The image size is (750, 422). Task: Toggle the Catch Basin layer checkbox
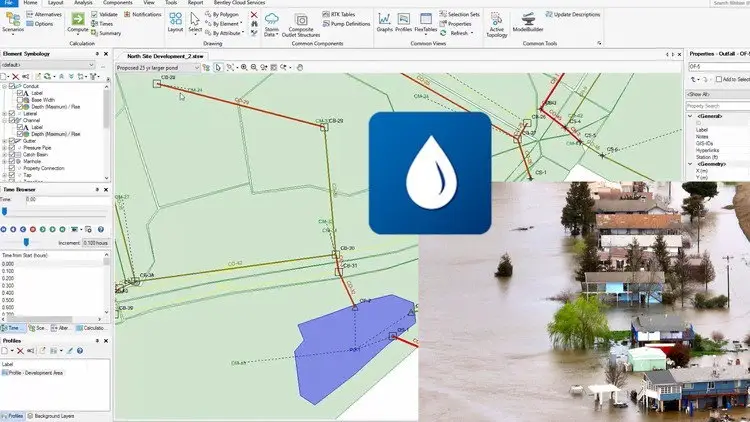click(x=12, y=155)
